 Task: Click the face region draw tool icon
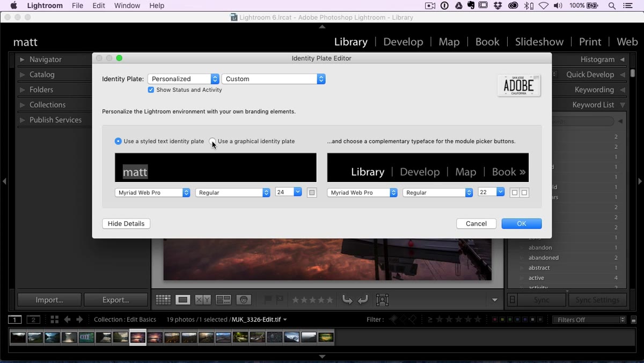(x=382, y=300)
